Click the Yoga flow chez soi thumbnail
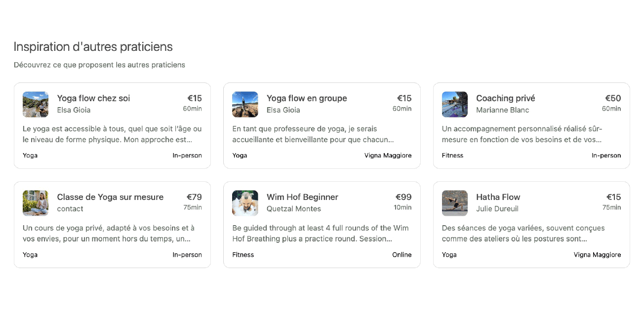The width and height of the screenshot is (644, 315). [x=36, y=104]
